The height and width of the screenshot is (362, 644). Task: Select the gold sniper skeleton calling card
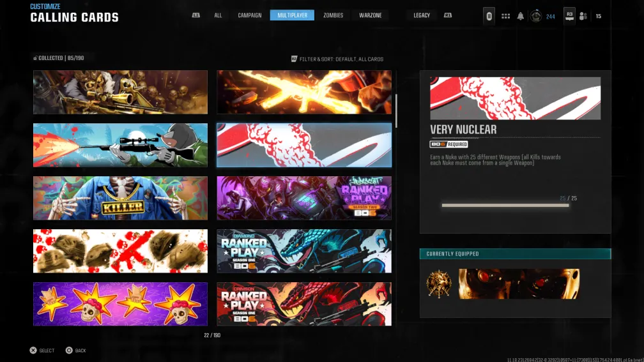tap(120, 92)
